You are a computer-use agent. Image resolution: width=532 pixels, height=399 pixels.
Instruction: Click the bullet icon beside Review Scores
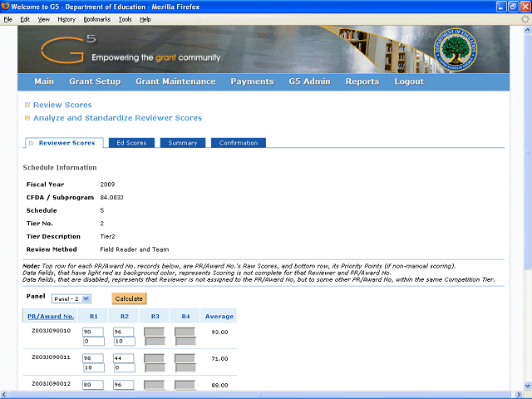click(27, 105)
